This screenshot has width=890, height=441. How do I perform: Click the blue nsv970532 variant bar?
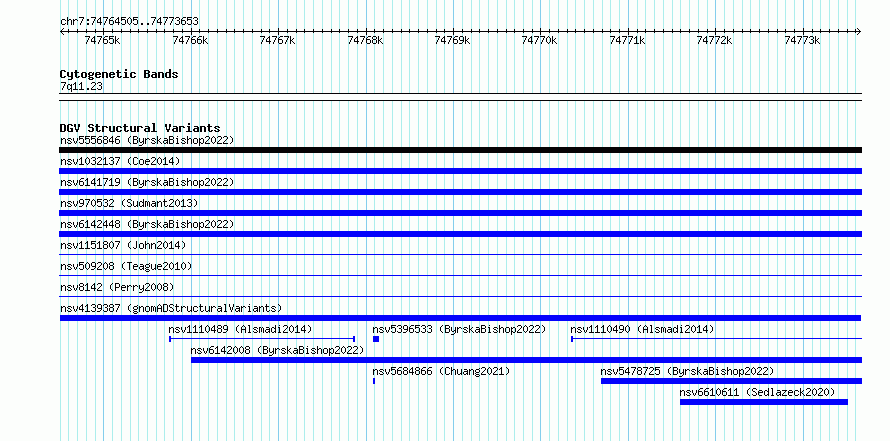(460, 213)
